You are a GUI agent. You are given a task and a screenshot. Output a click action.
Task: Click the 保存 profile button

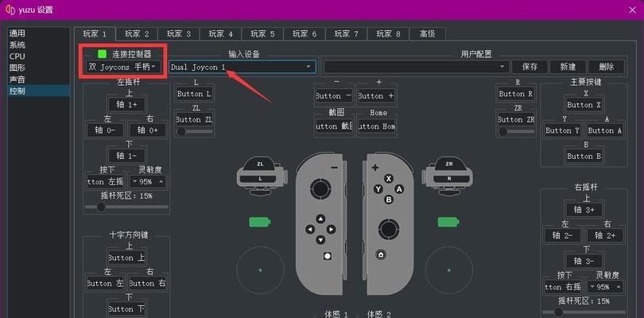530,67
